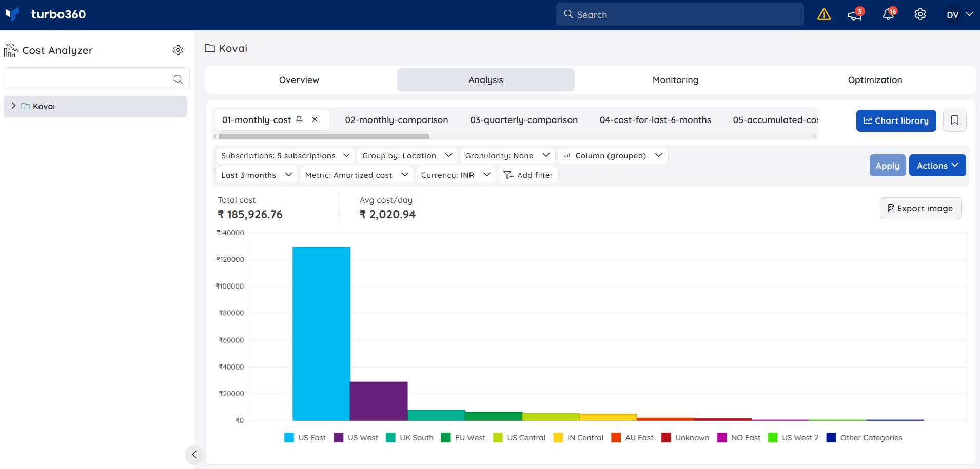Toggle Unknown legend entry
The image size is (980, 469).
pos(685,438)
